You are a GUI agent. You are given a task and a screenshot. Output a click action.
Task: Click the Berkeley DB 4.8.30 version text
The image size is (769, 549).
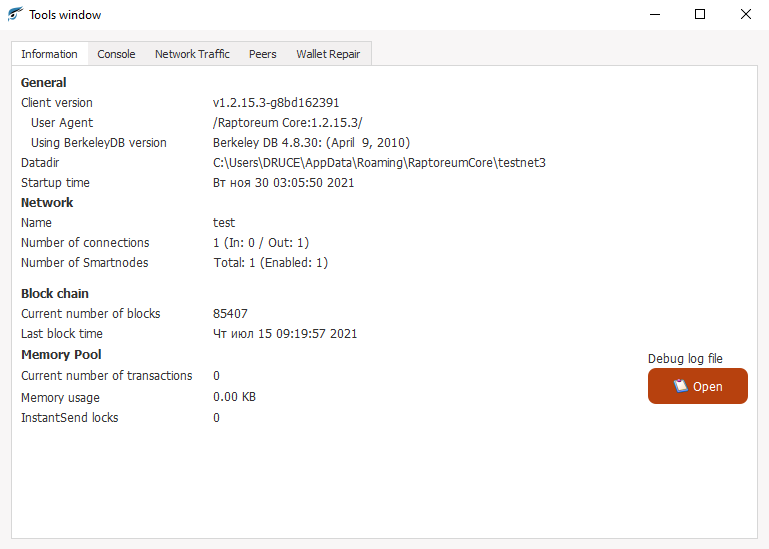[311, 143]
